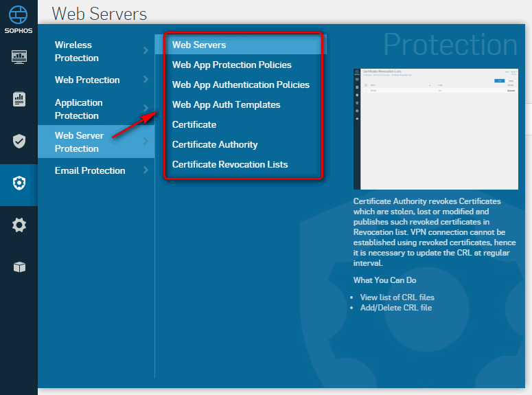Open Wireless Protection menu

pyautogui.click(x=96, y=52)
